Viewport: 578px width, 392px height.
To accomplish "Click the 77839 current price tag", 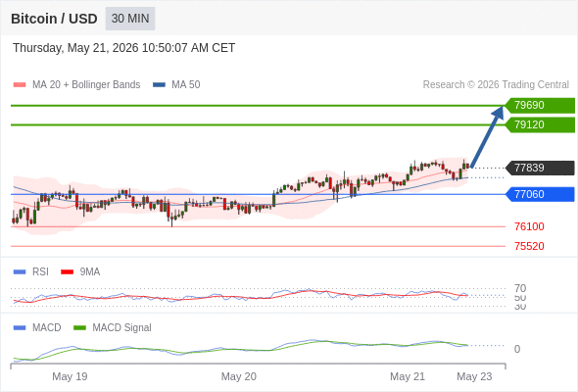I will click(540, 168).
